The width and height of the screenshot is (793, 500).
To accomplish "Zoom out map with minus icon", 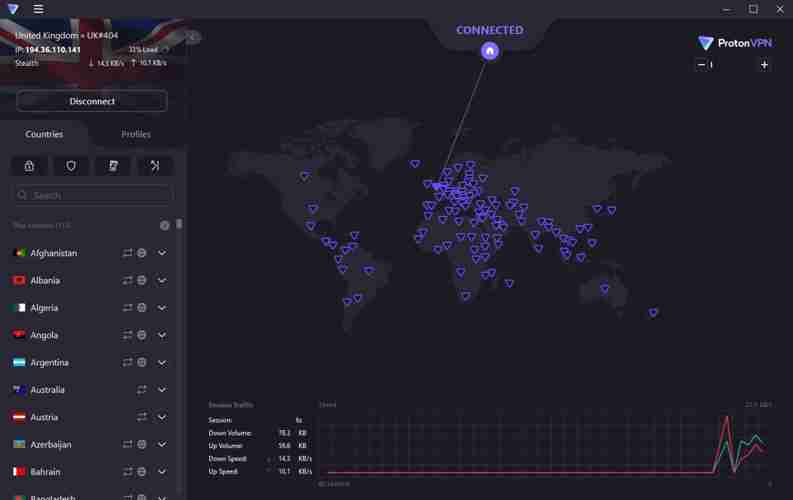I will 701,65.
